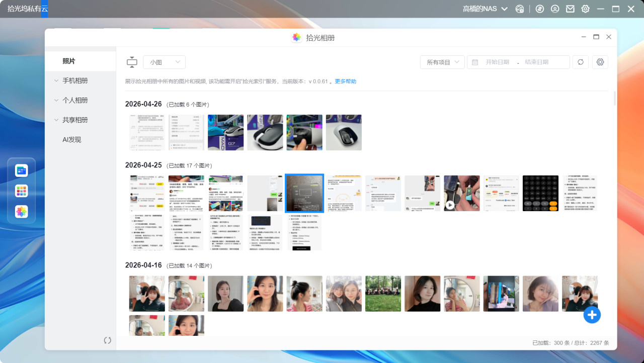Click the calendar icon in the date range field

[x=475, y=62]
